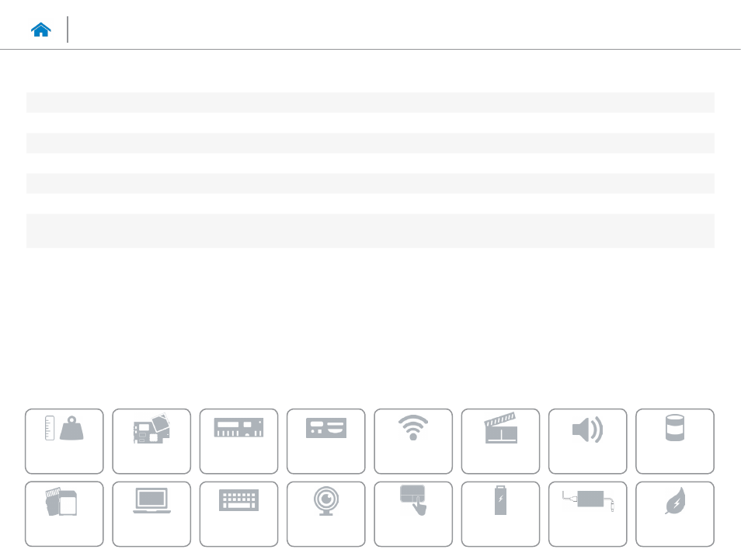Select the keyboard tile

coord(238,513)
